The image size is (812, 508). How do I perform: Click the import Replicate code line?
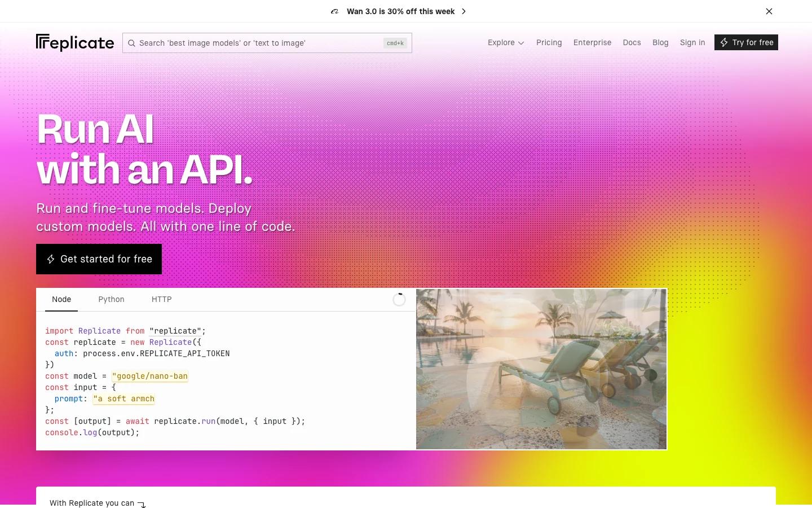[125, 331]
